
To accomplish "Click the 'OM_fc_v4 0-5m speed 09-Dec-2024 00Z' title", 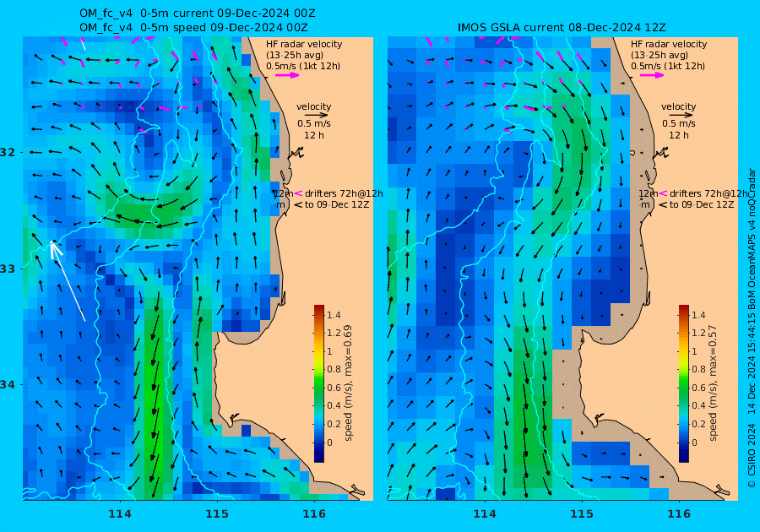I will tap(193, 28).
